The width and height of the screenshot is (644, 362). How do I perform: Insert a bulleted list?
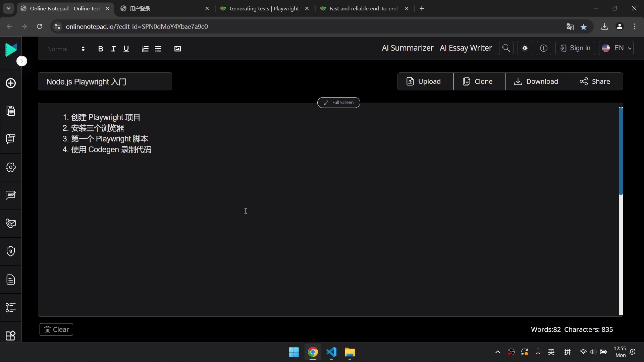click(x=158, y=49)
